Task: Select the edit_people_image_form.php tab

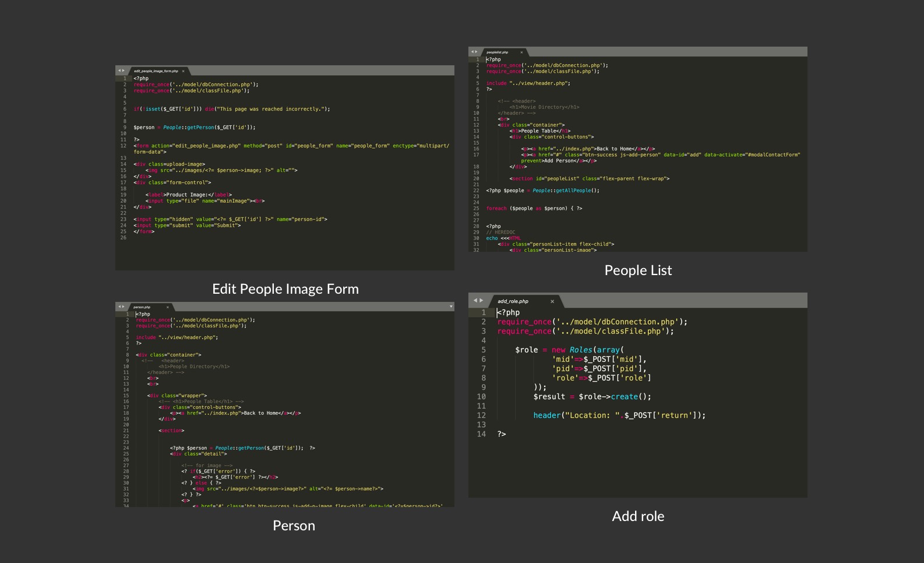Action: click(x=156, y=71)
